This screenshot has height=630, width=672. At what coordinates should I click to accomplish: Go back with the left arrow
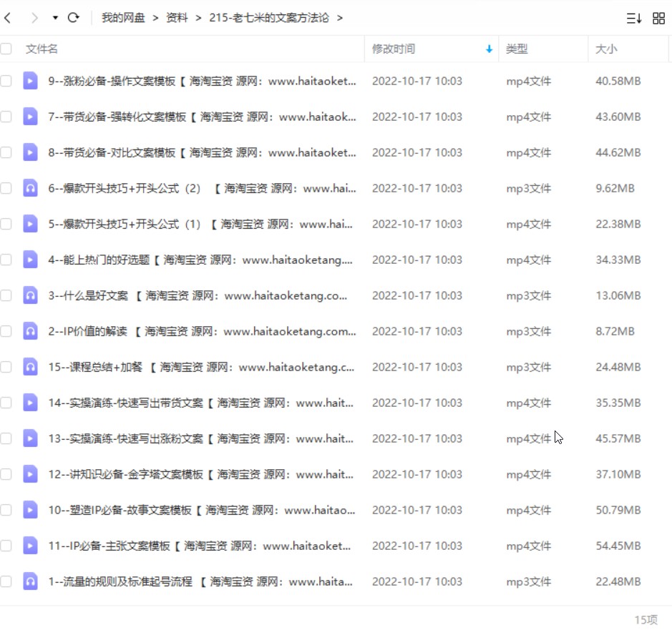(x=8, y=18)
